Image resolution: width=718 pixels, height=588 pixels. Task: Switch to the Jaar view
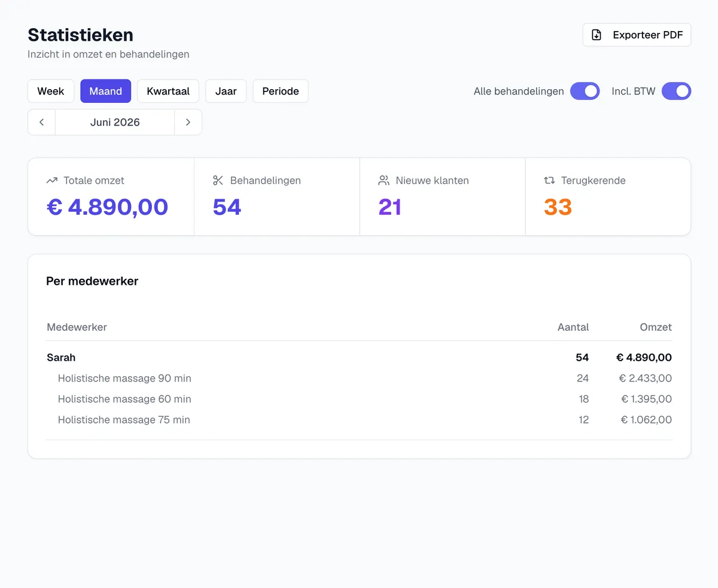226,92
